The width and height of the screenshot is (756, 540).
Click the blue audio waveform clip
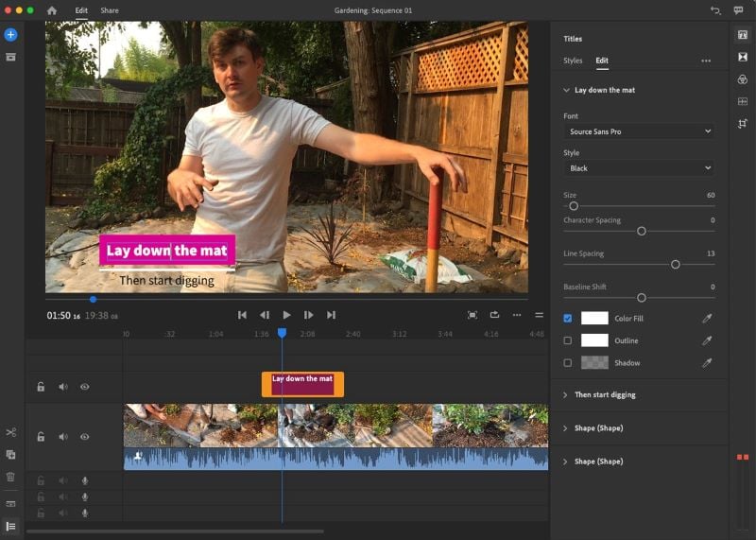point(335,459)
